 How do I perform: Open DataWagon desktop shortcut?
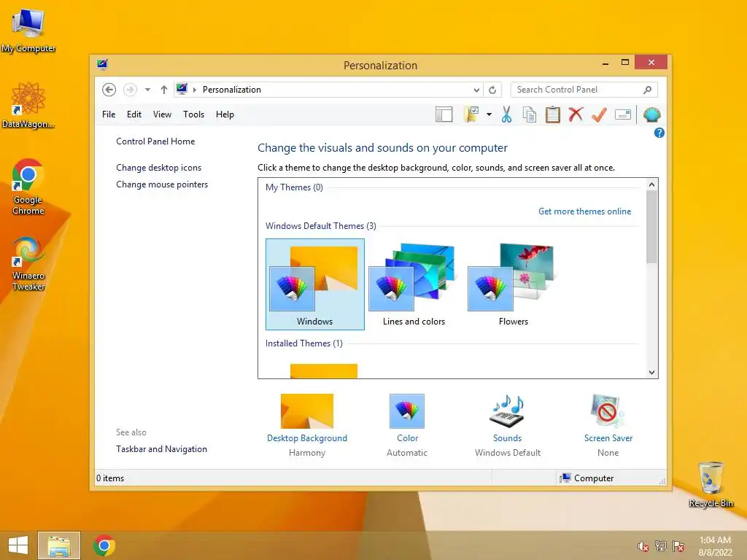[x=28, y=105]
